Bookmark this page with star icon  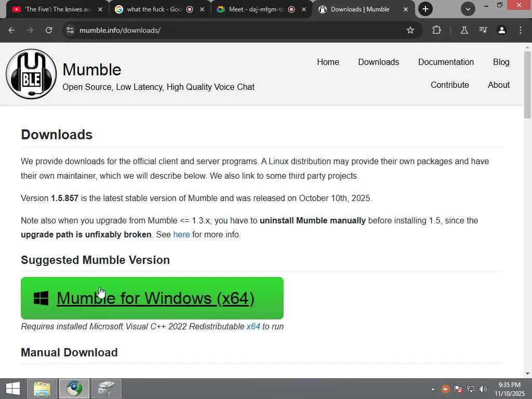pyautogui.click(x=410, y=30)
